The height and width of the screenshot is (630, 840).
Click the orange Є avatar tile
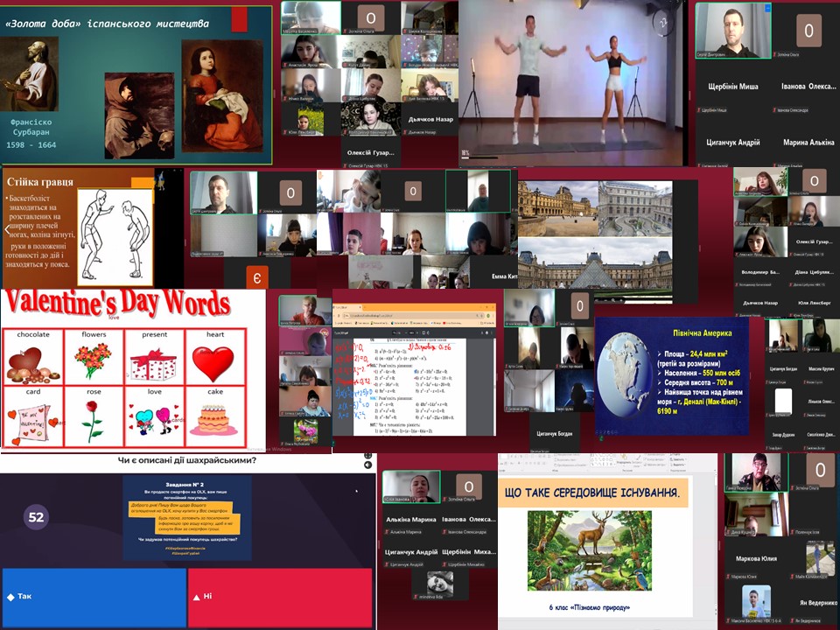(x=256, y=277)
